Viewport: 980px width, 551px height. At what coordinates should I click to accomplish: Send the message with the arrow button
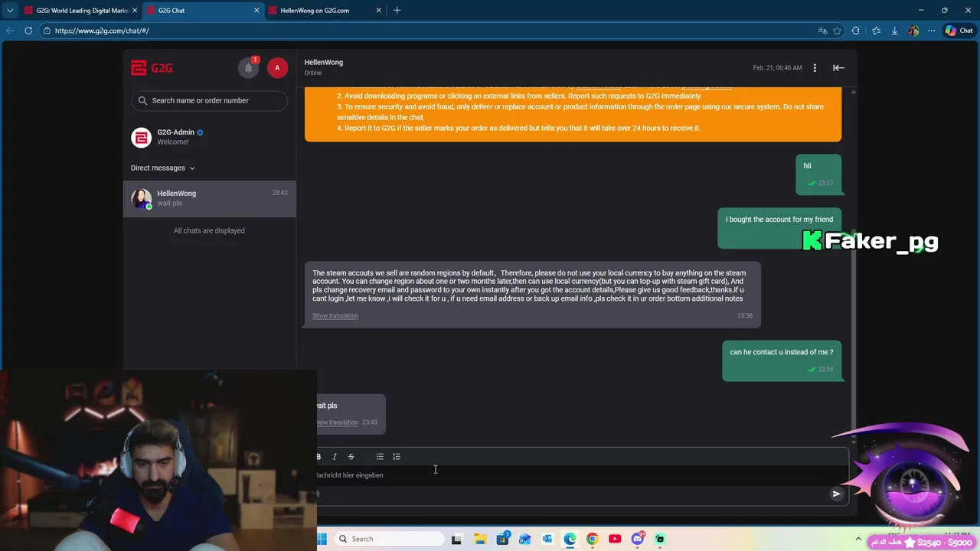pos(836,494)
